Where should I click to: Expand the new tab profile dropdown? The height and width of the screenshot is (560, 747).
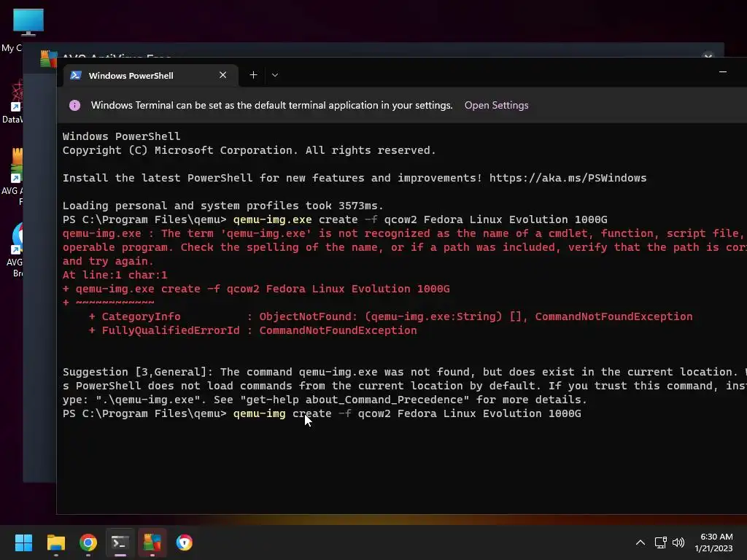275,75
